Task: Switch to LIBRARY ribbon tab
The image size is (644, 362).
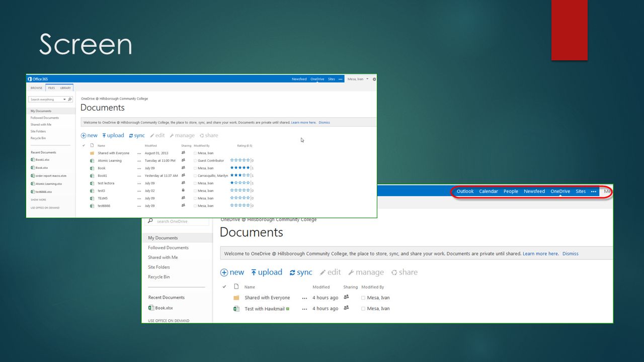Action: pos(65,88)
